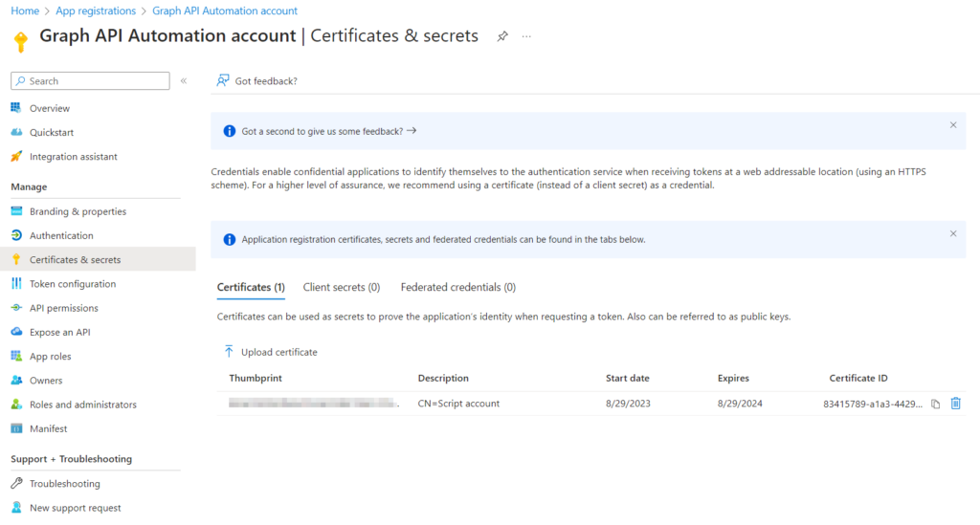Collapse the sidebar with the double chevron
The height and width of the screenshot is (525, 980).
click(184, 80)
